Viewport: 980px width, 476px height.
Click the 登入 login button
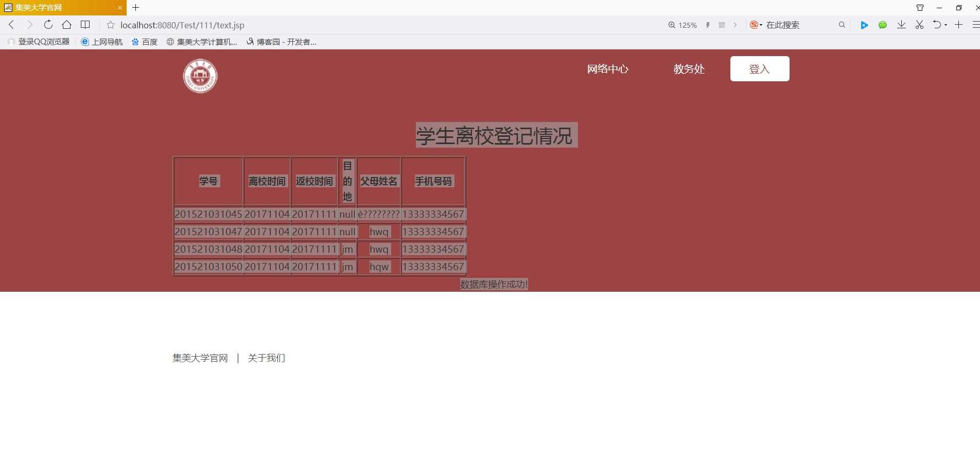click(x=760, y=68)
